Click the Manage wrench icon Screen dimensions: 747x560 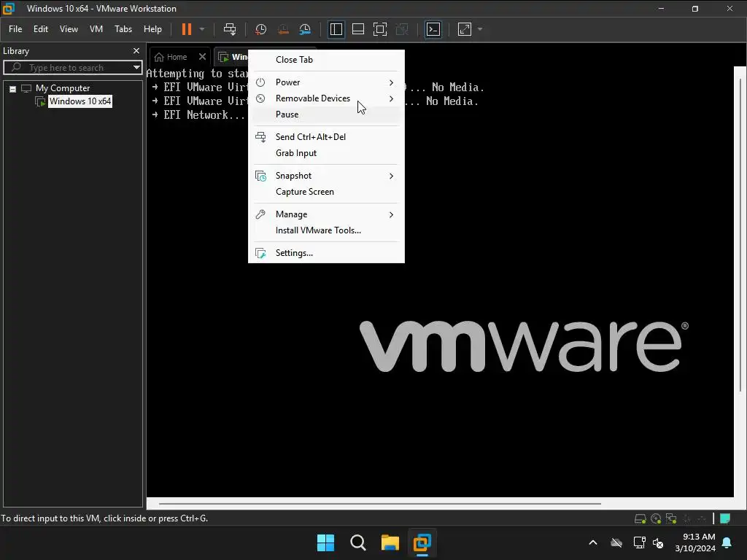pyautogui.click(x=260, y=214)
